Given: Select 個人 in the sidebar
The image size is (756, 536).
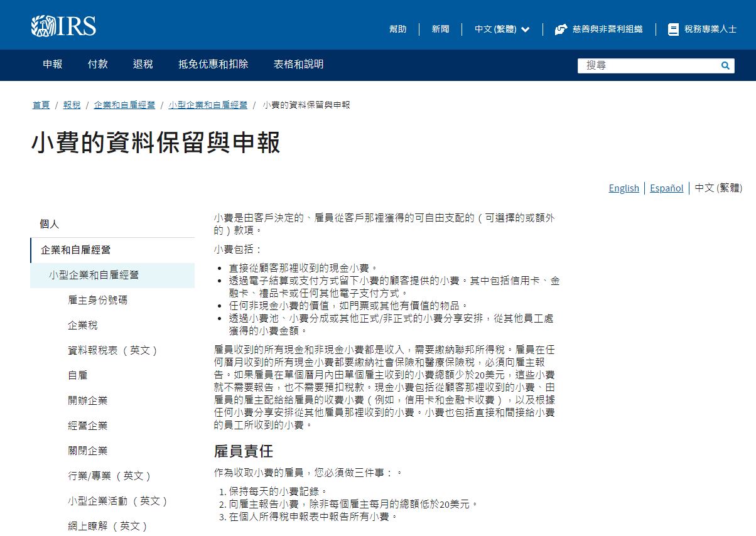Looking at the screenshot, I should (x=50, y=224).
